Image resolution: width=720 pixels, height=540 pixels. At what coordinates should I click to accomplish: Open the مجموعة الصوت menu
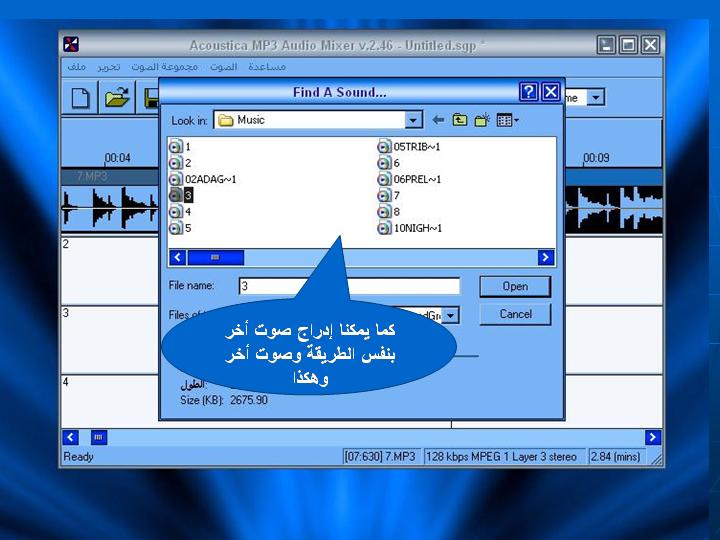[164, 67]
